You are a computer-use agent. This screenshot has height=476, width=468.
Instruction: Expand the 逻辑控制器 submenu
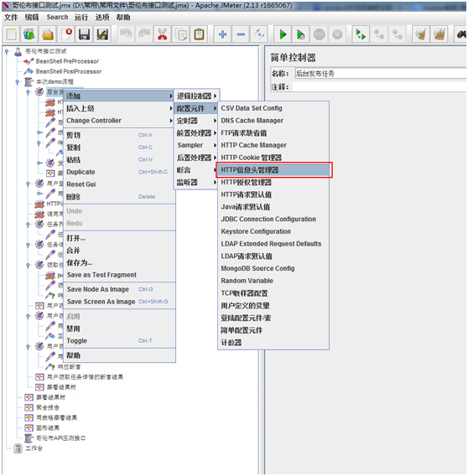pos(196,96)
